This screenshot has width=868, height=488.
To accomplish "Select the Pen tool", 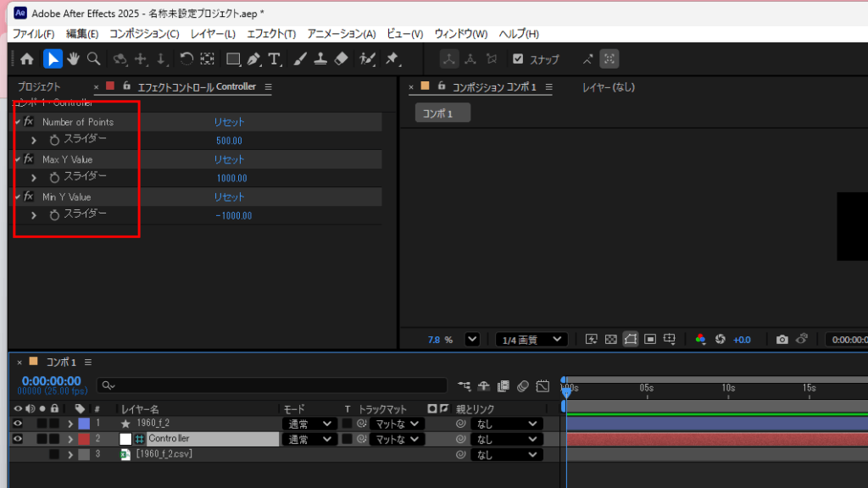I will coord(253,59).
